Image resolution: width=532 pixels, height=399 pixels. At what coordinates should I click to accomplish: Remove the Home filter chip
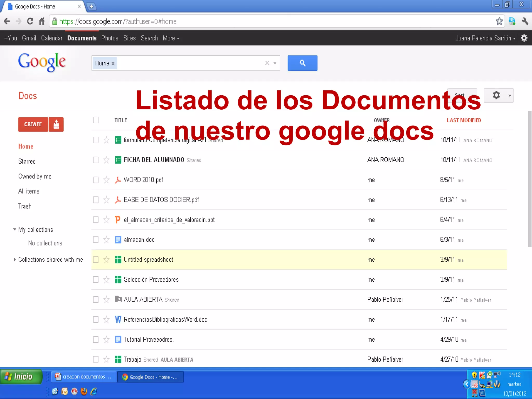tap(113, 63)
